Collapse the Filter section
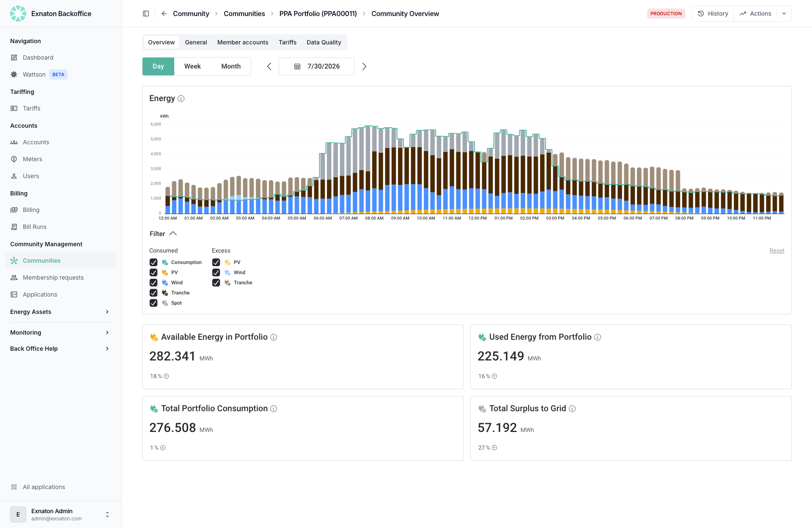The height and width of the screenshot is (528, 812). tap(163, 234)
